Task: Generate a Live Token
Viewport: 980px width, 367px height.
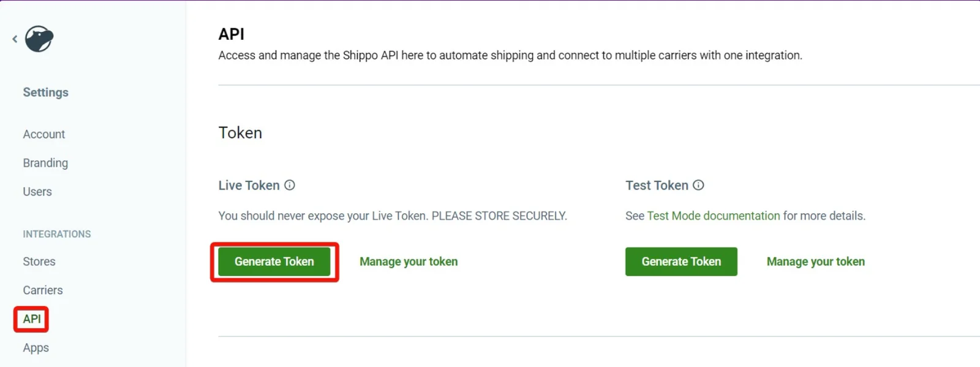Action: (x=274, y=262)
